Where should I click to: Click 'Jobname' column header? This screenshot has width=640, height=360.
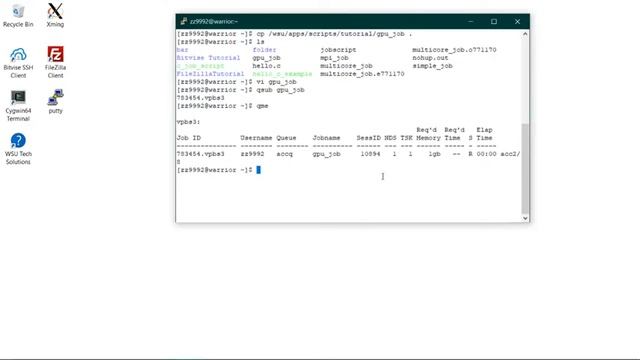326,138
